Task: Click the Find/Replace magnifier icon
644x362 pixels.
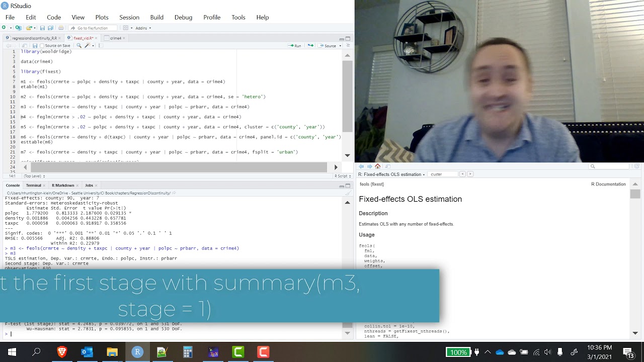Action: [x=78, y=46]
